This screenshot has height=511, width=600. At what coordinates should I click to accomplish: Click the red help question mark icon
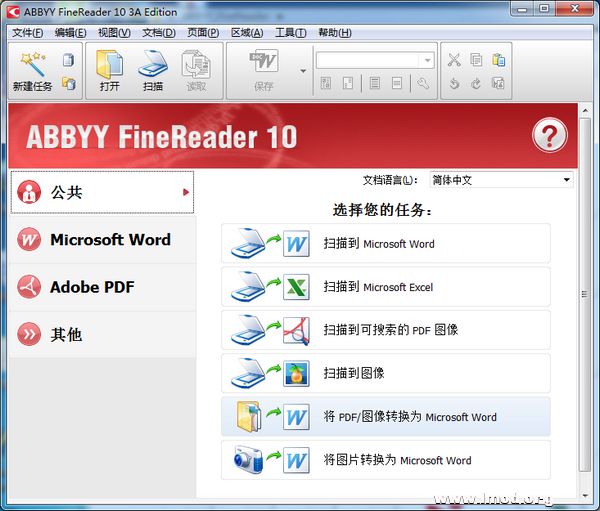click(x=549, y=135)
